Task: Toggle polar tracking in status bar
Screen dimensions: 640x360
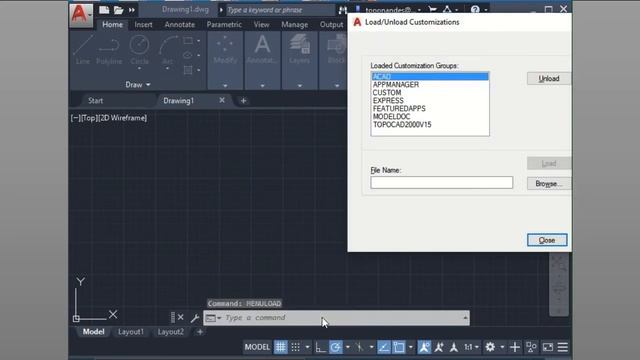Action: 336,347
